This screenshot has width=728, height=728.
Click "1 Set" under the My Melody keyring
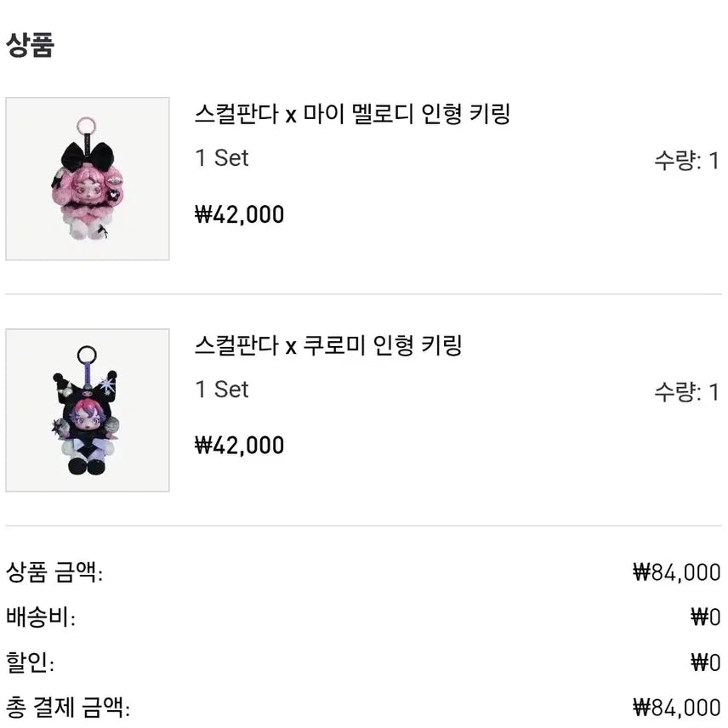coord(222,158)
